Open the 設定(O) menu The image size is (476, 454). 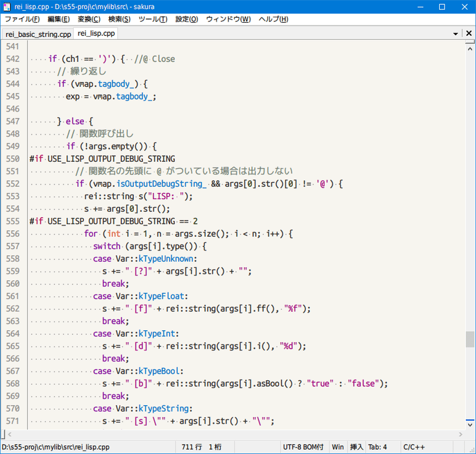pyautogui.click(x=187, y=19)
